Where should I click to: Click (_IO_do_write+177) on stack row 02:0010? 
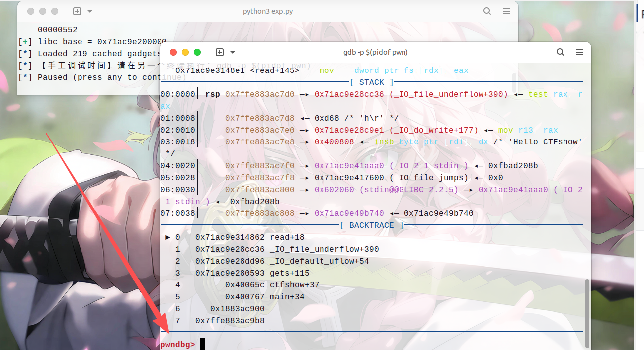coord(433,130)
